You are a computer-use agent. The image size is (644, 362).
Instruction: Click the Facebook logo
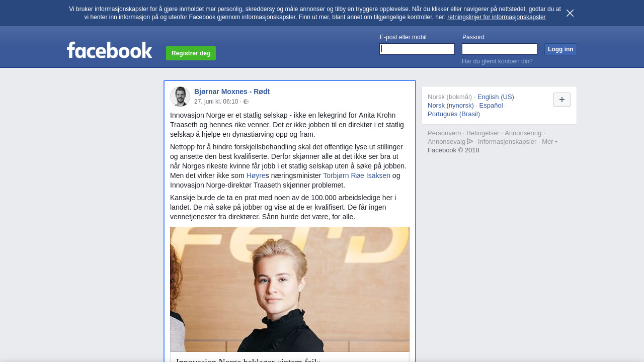coord(109,50)
